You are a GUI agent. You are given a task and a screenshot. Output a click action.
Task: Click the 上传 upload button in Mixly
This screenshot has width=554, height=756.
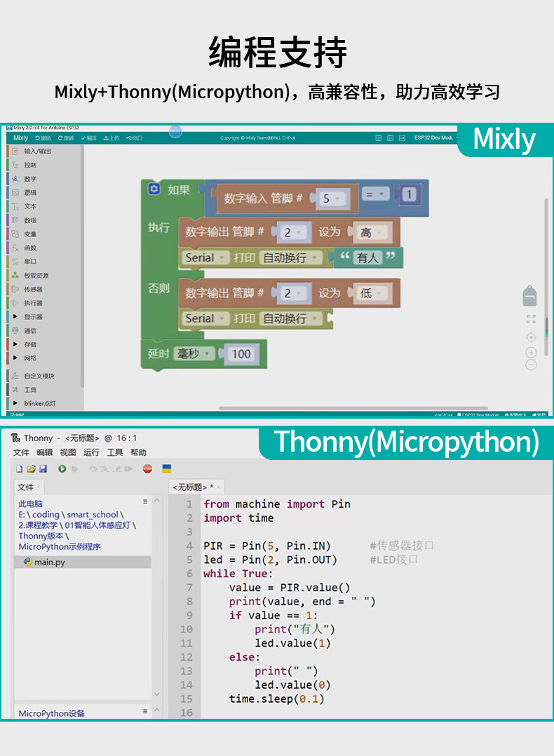coord(112,138)
